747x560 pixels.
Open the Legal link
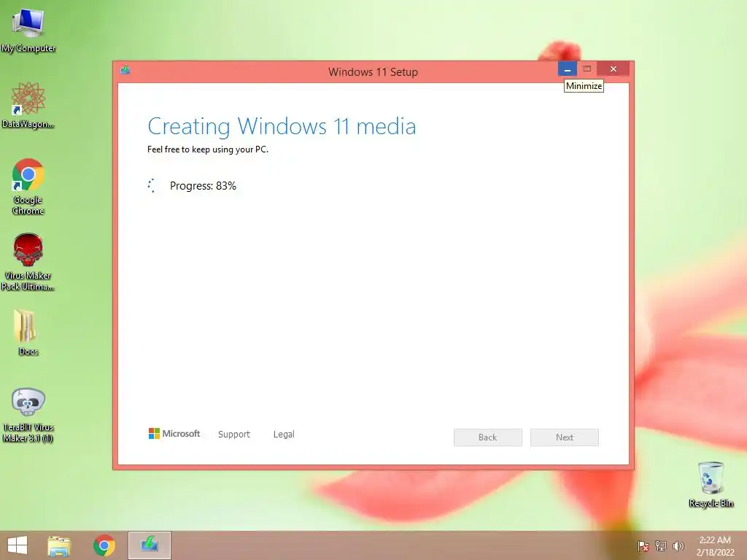[x=284, y=434]
